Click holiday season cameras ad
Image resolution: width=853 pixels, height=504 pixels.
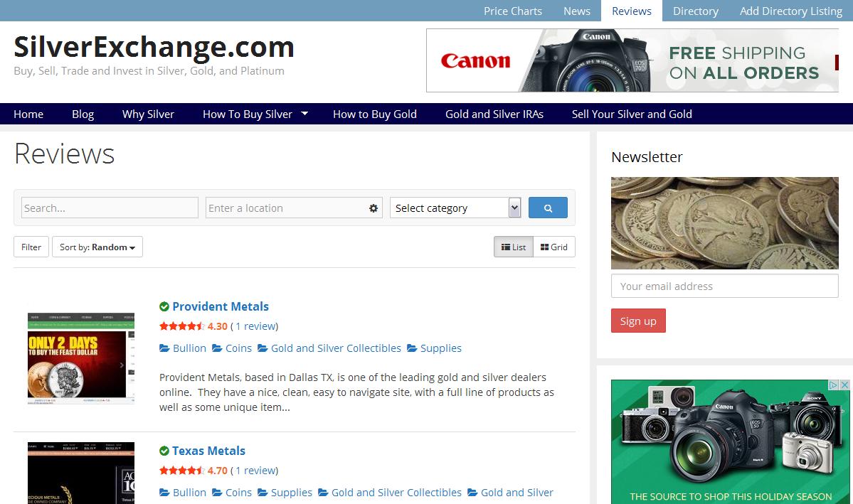(x=731, y=441)
